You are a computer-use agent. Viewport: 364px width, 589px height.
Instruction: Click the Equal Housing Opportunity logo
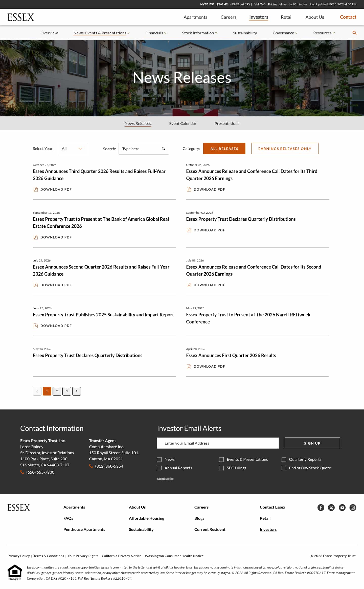point(15,572)
